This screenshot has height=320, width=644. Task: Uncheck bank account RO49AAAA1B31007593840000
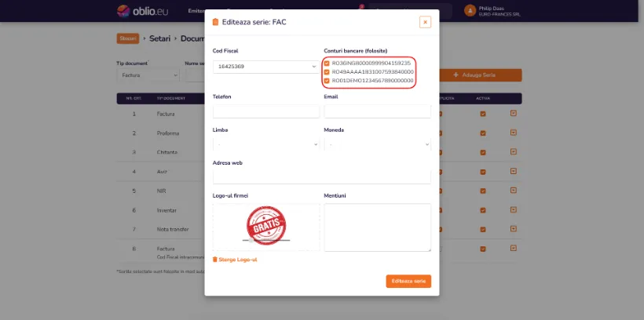coord(327,72)
